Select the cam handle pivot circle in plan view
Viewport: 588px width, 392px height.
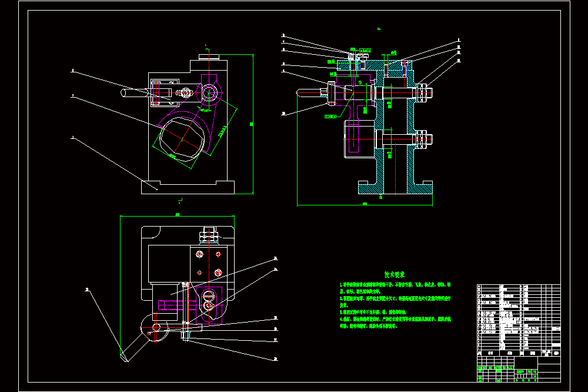click(156, 328)
